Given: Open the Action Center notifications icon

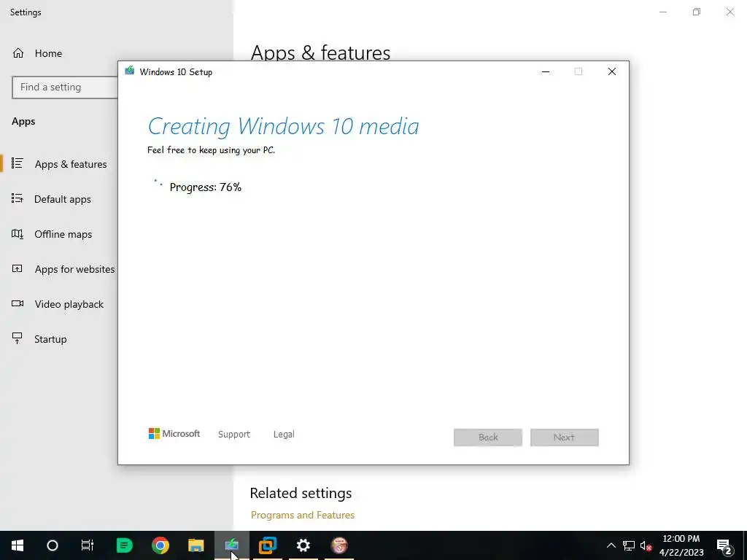Looking at the screenshot, I should coord(724,545).
